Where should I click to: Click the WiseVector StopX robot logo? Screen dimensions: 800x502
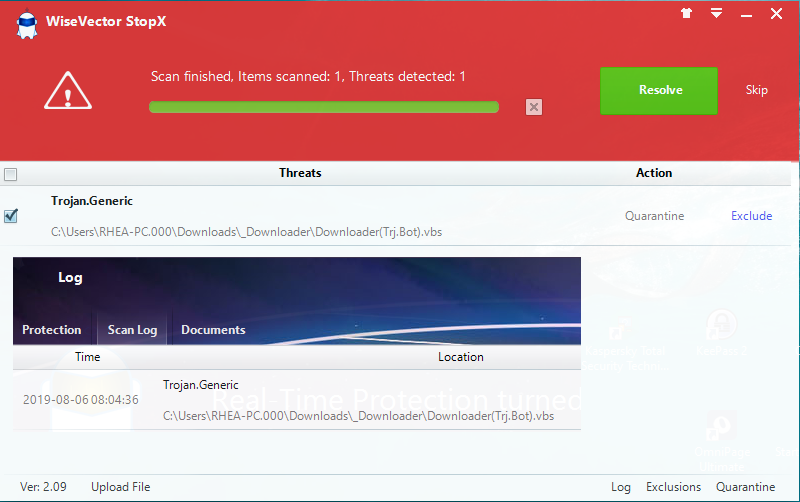click(27, 24)
